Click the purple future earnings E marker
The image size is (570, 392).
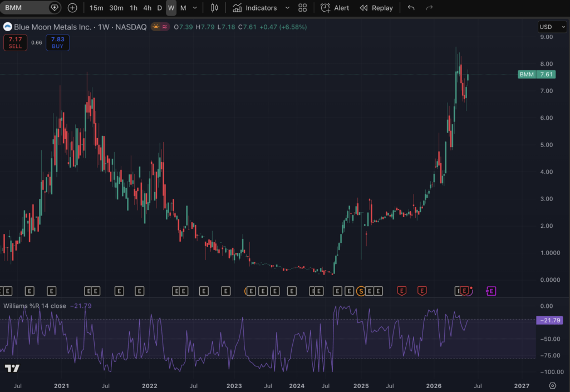point(491,291)
